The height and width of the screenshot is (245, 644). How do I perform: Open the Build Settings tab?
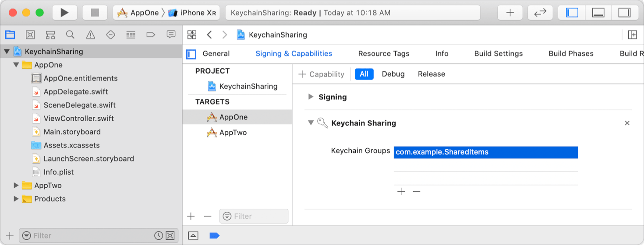click(x=499, y=53)
